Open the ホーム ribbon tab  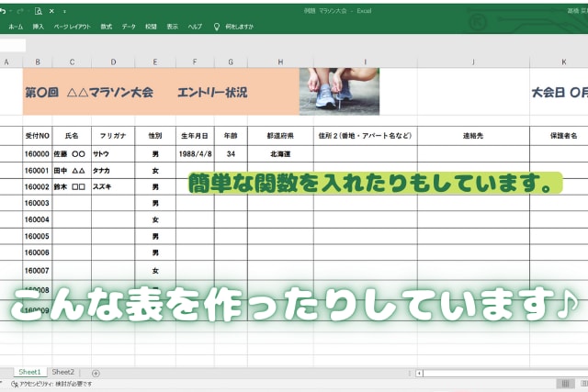[16, 27]
